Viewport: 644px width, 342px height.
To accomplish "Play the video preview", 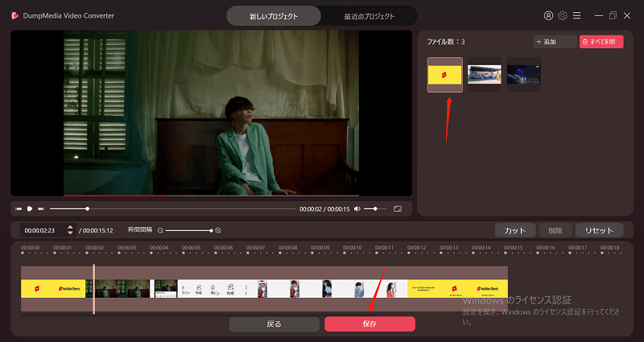I will tap(30, 209).
